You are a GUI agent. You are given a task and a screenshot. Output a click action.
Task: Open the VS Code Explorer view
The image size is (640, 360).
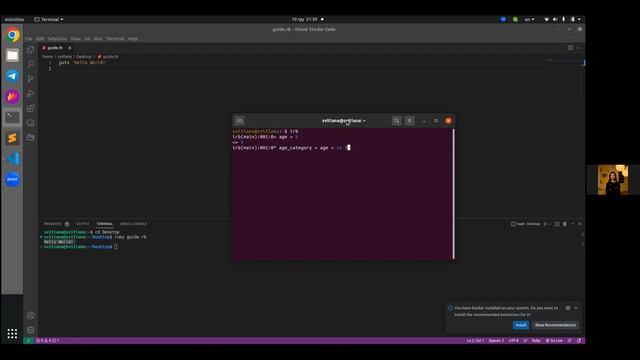click(x=31, y=49)
